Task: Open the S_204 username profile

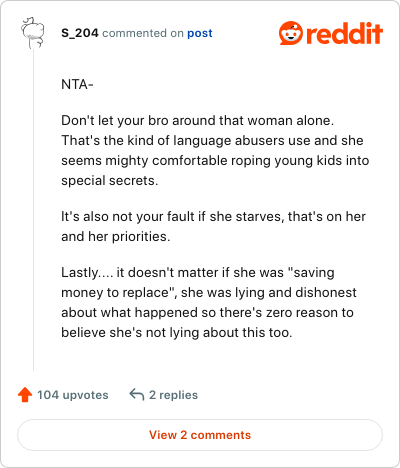Action: click(80, 33)
